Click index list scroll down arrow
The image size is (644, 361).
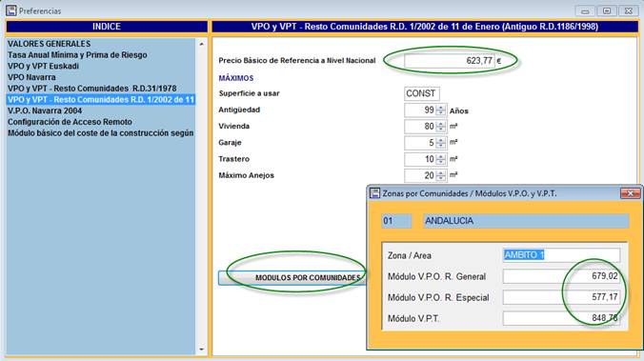point(202,350)
